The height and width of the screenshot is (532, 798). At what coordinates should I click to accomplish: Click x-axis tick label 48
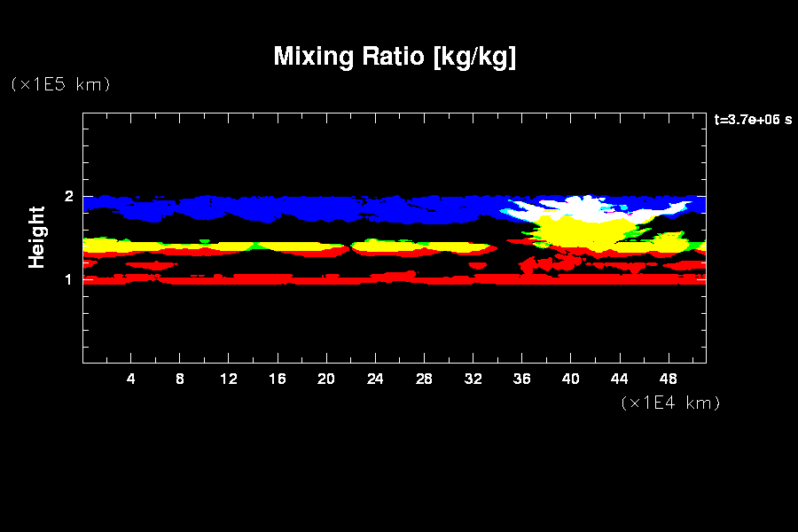[x=668, y=379]
